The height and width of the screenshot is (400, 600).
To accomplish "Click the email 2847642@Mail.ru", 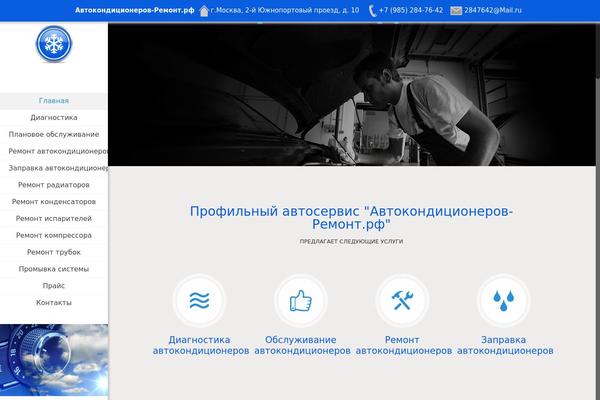I will [493, 10].
